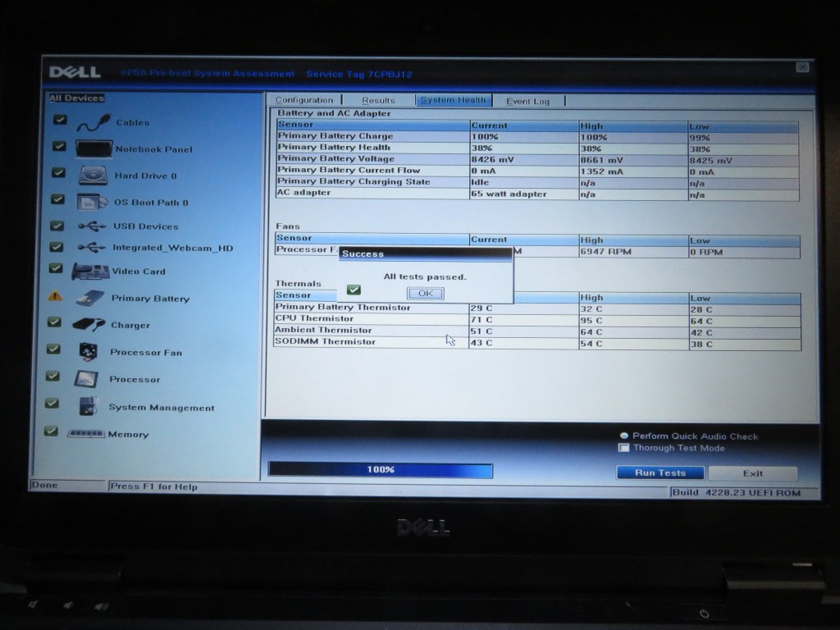The image size is (840, 630).
Task: Select the Video Card icon
Action: click(x=90, y=272)
